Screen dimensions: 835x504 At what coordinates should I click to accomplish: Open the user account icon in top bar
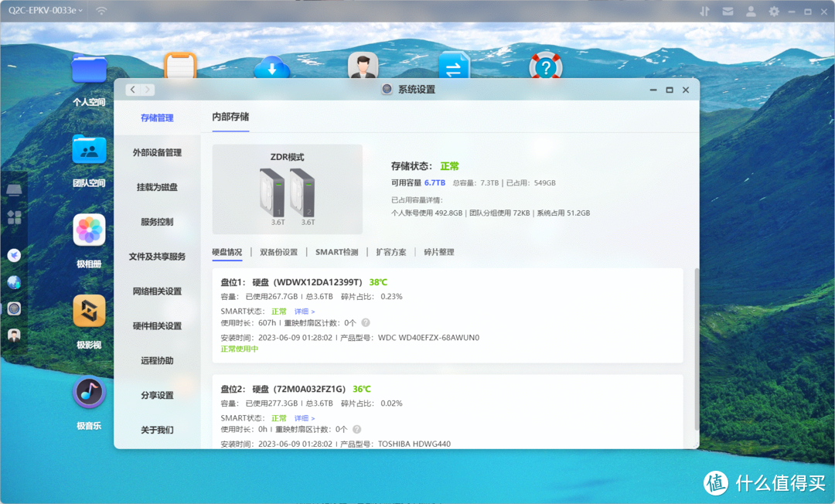click(751, 11)
